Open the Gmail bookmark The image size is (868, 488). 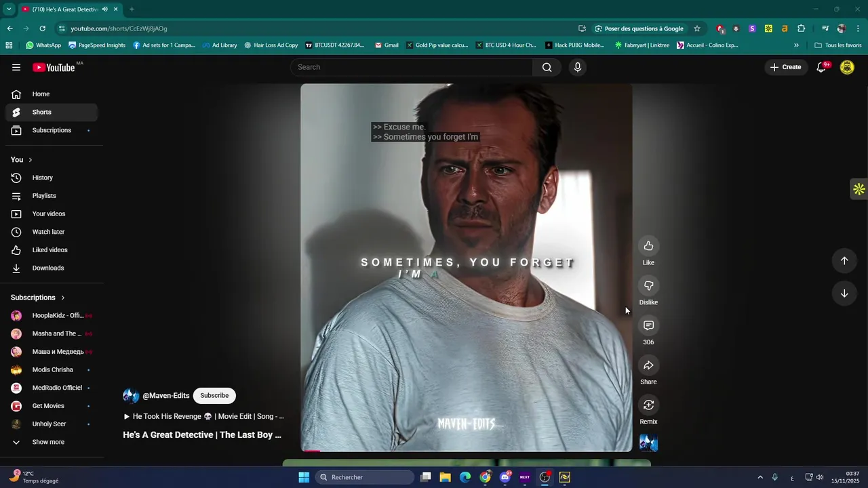pyautogui.click(x=387, y=45)
